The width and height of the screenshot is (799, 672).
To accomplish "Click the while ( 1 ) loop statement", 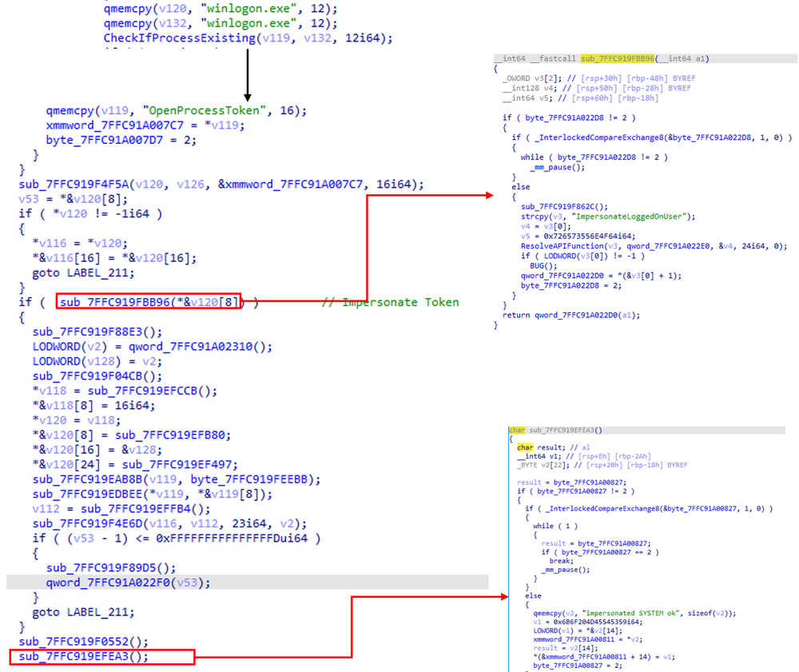I will pyautogui.click(x=555, y=527).
